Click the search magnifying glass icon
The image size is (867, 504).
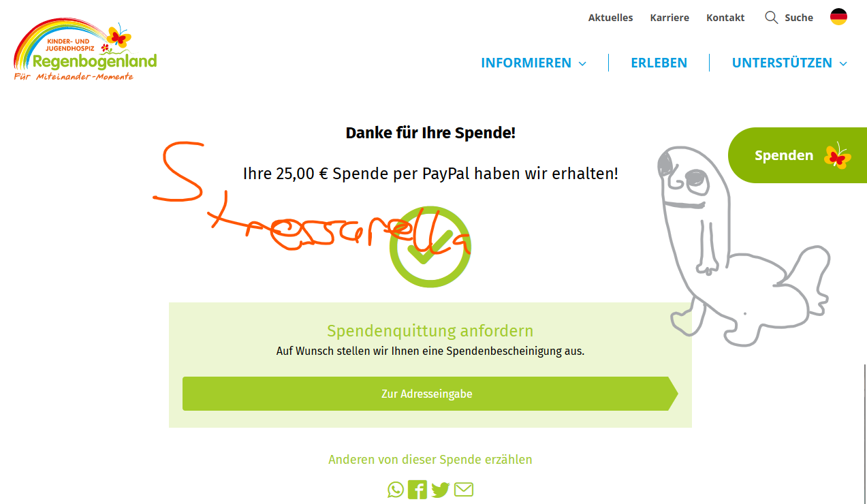[x=772, y=18]
